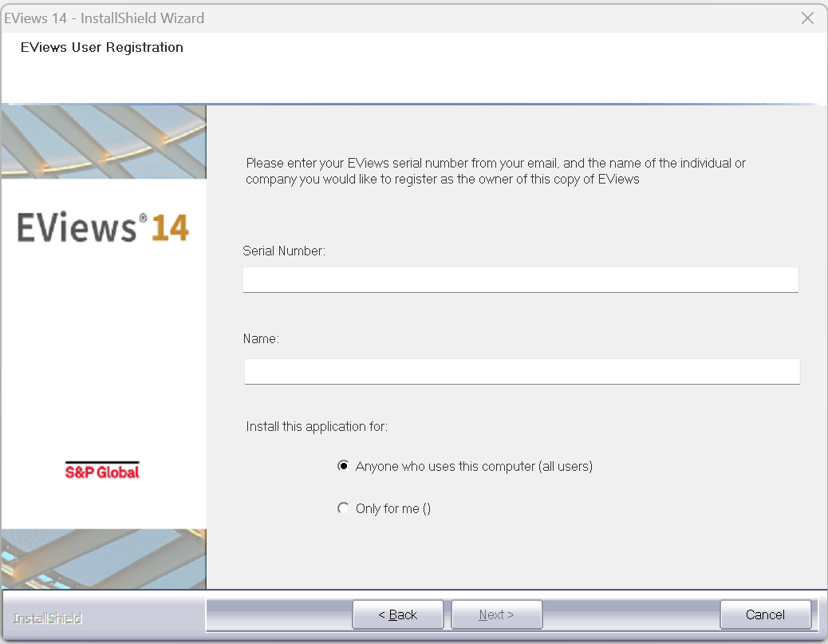Click the 'Name:' label
Screen dimensions: 828x644
[261, 338]
